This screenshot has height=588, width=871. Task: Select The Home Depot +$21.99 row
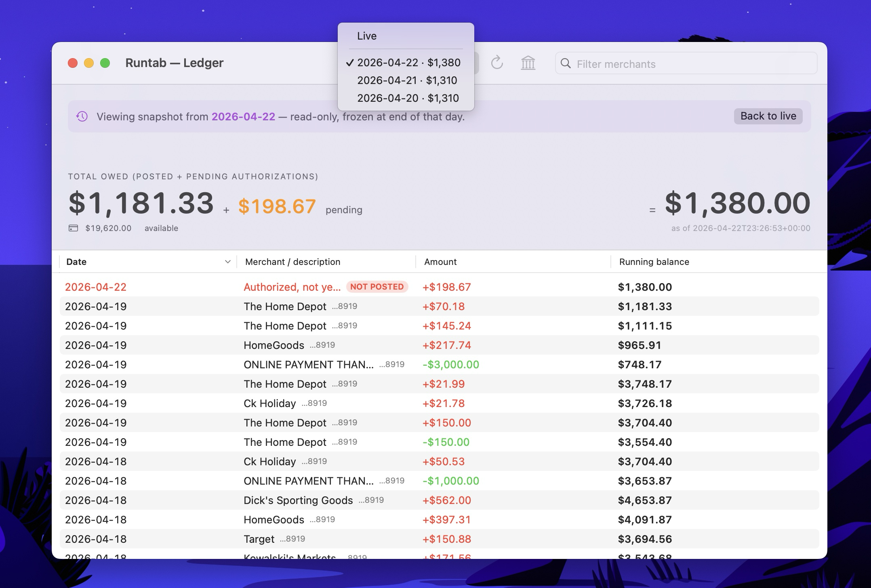440,384
